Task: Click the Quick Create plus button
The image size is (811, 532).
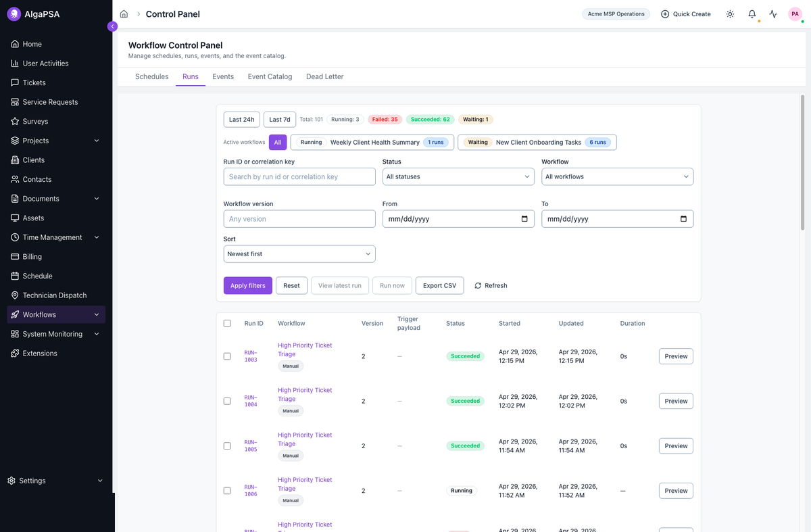Action: (686, 14)
